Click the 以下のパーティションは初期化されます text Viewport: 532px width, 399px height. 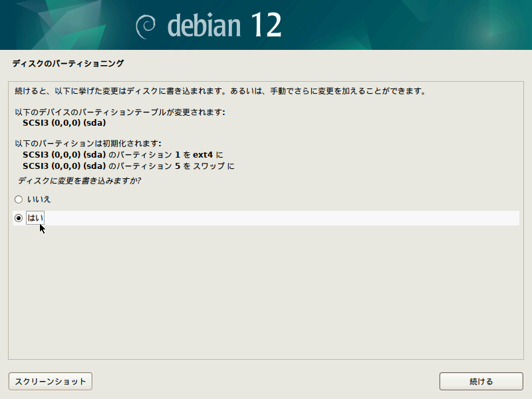coord(88,144)
